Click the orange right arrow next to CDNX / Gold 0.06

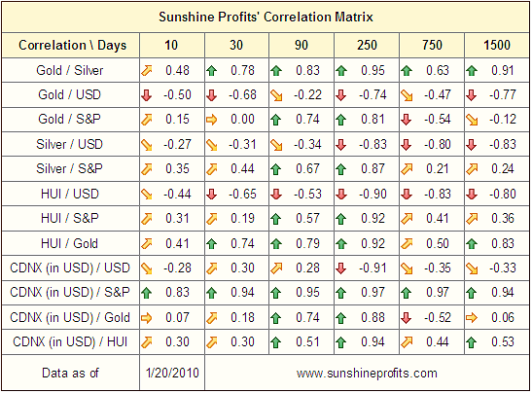[472, 318]
